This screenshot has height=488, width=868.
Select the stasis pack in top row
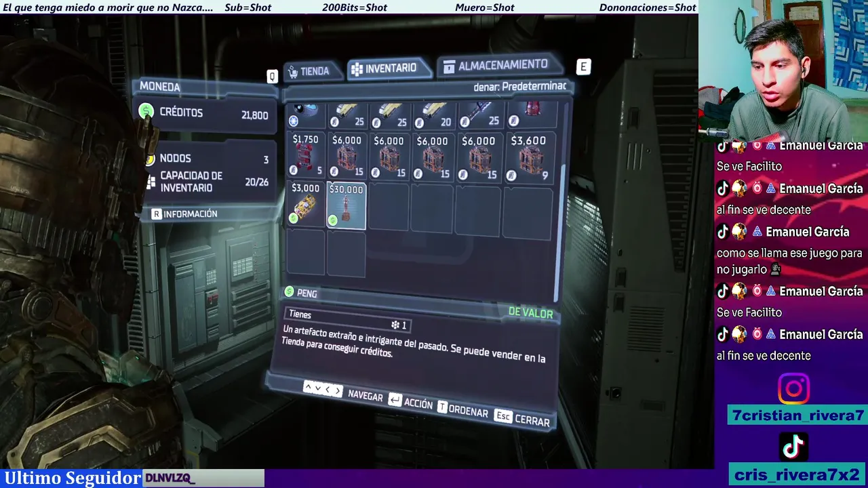(306, 115)
